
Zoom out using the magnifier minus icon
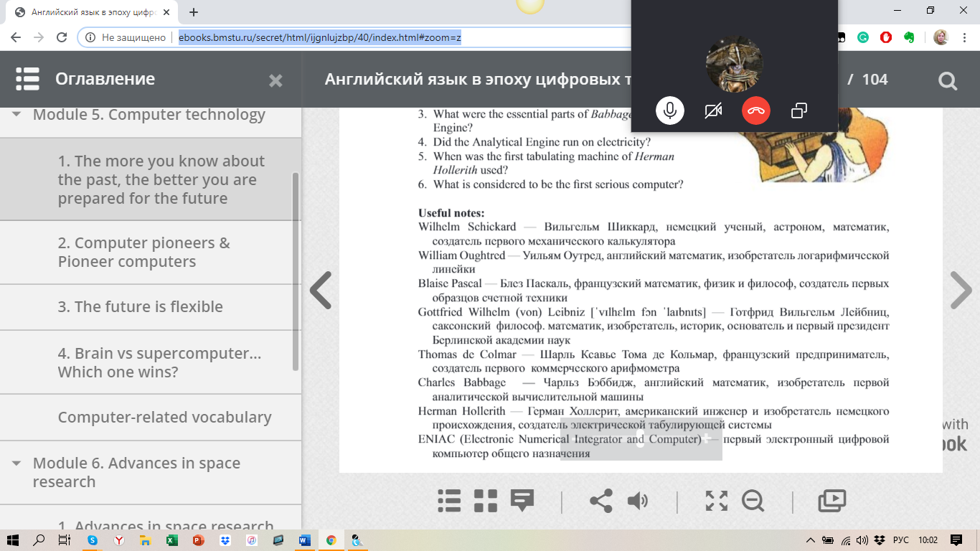[753, 500]
